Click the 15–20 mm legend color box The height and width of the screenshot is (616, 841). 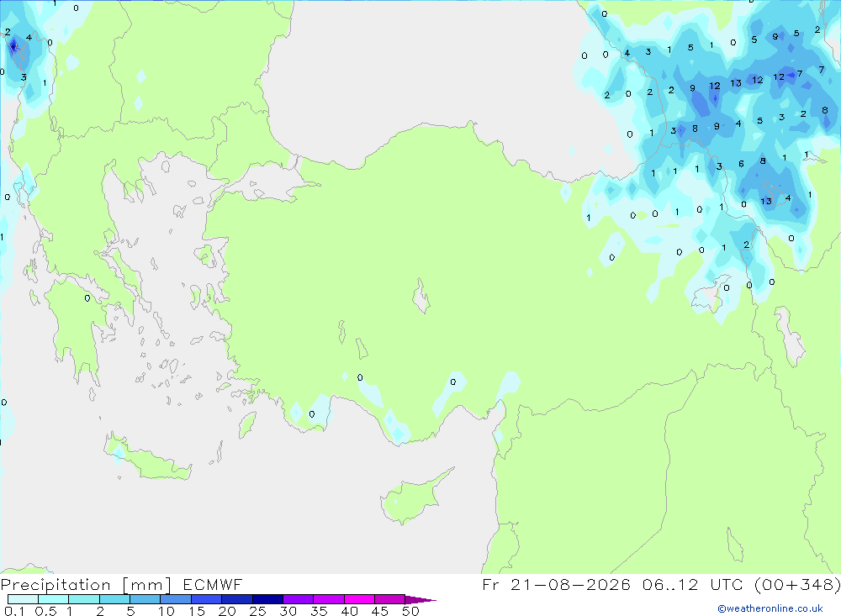206,599
